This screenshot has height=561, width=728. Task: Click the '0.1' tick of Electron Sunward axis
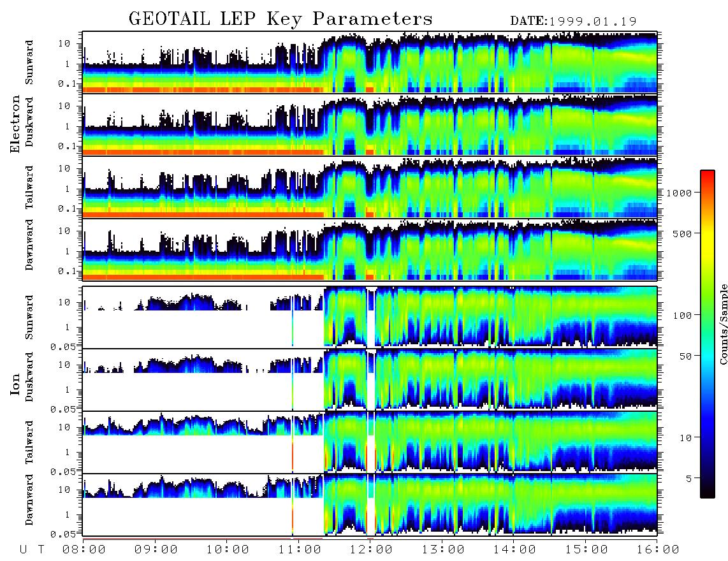pos(67,84)
